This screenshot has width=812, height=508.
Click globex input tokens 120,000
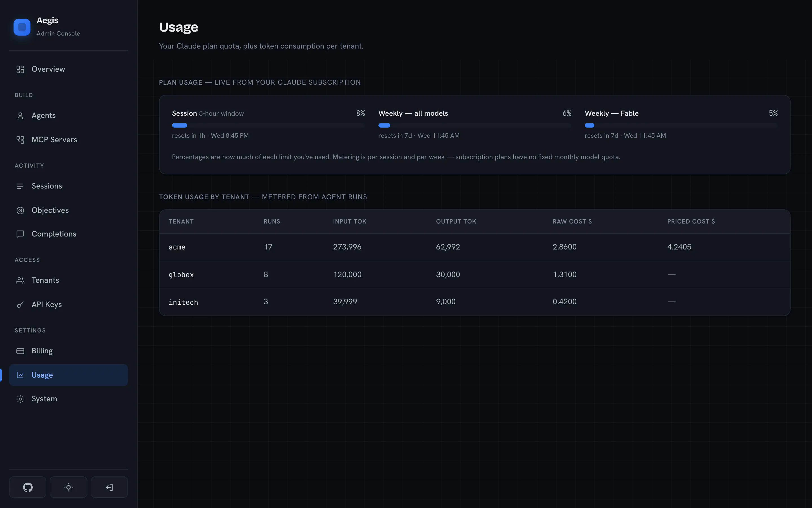(x=347, y=275)
